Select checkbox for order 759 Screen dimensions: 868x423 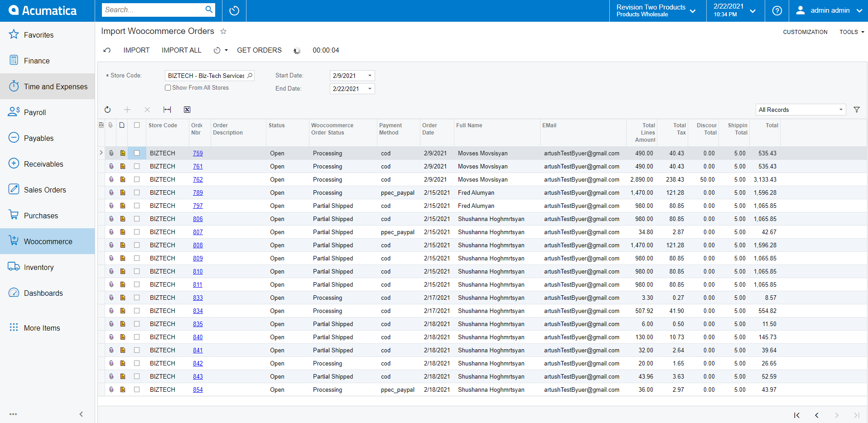click(137, 153)
